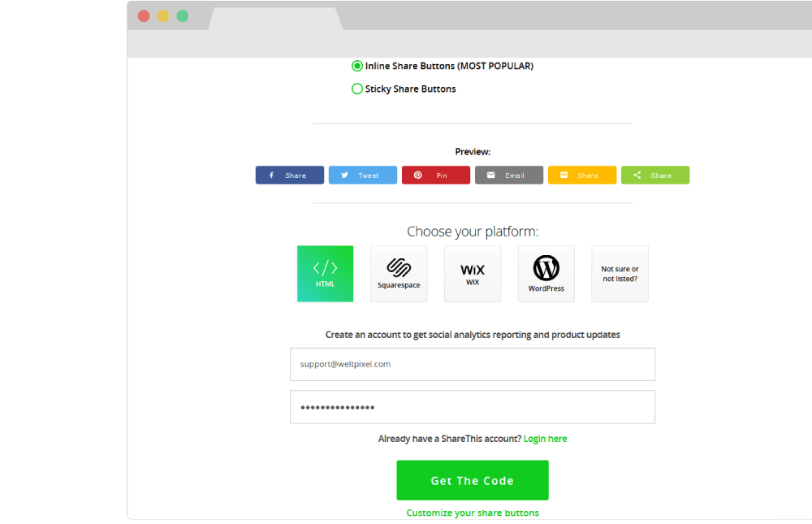
Task: Choose the 'Not sure or not listed?' tile
Action: pyautogui.click(x=620, y=274)
